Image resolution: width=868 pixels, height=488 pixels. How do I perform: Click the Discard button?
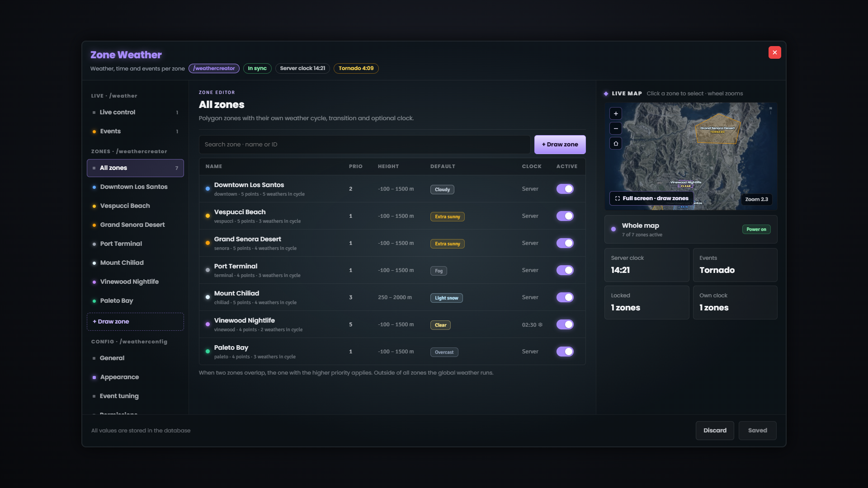pos(715,431)
